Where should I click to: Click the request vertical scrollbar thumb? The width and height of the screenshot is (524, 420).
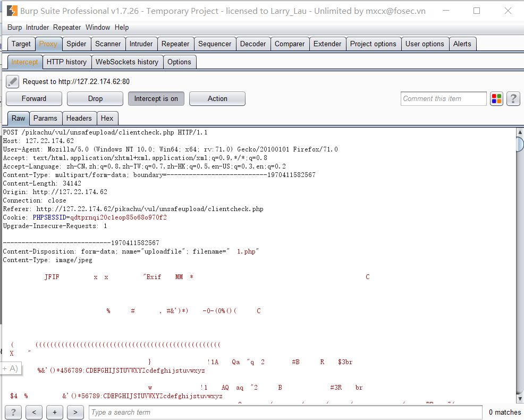coord(520,145)
